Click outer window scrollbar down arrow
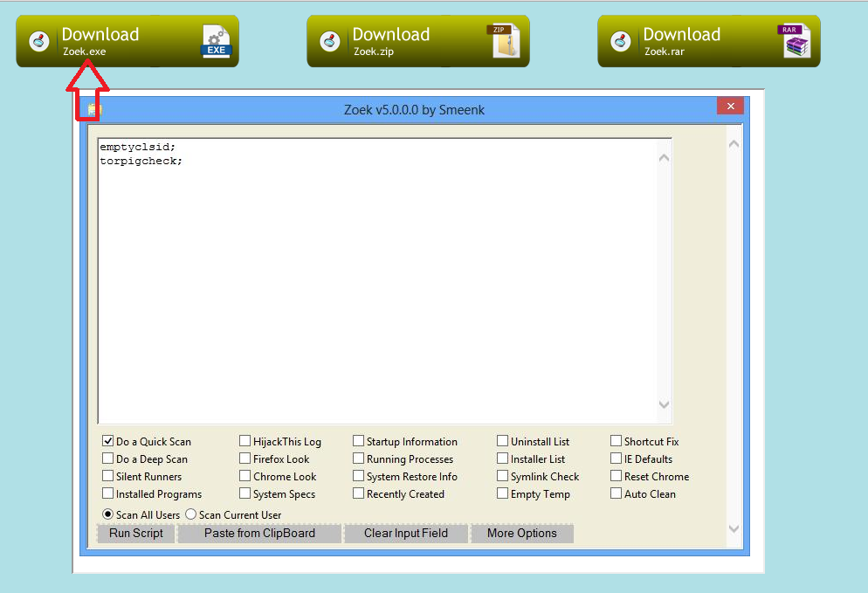Image resolution: width=868 pixels, height=593 pixels. (x=734, y=528)
